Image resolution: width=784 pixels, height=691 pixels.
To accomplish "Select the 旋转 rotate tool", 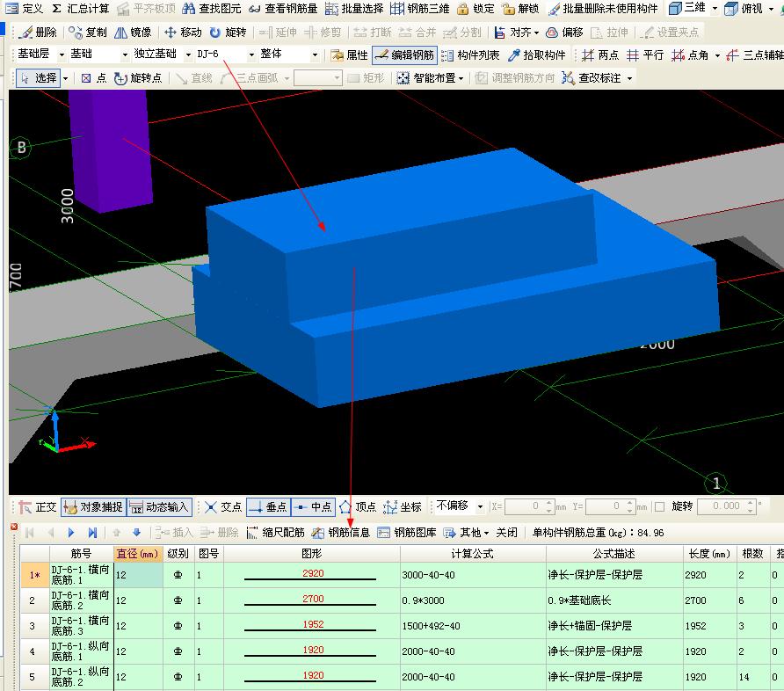I will [x=228, y=33].
